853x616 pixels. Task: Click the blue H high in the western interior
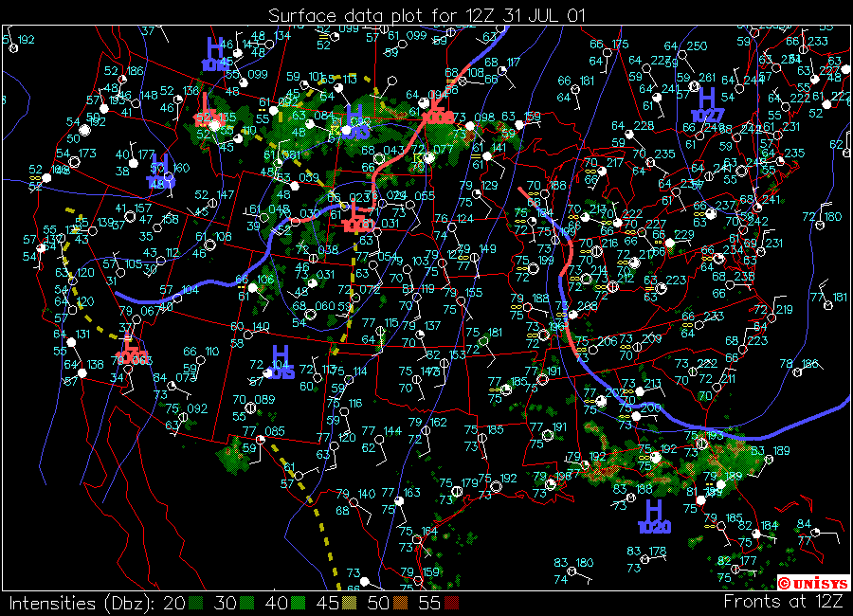click(x=161, y=172)
